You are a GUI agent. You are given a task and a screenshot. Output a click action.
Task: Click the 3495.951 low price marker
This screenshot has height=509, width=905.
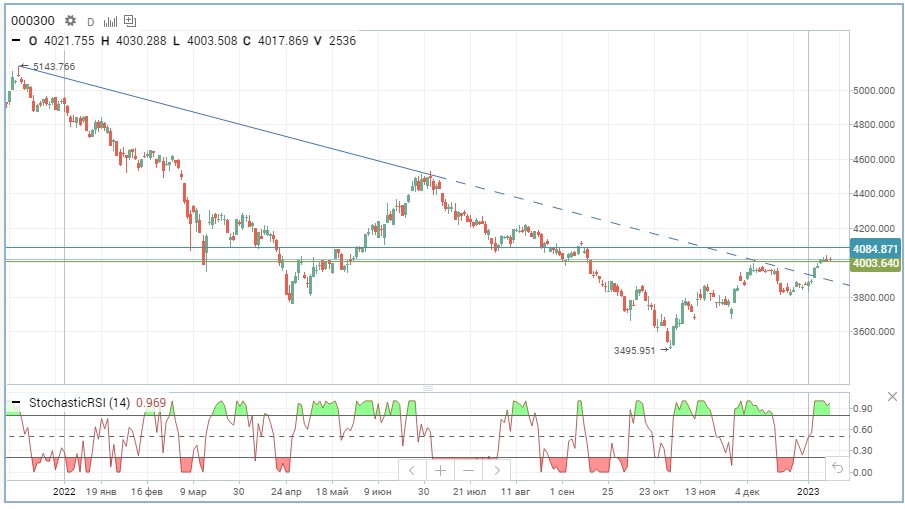click(634, 351)
